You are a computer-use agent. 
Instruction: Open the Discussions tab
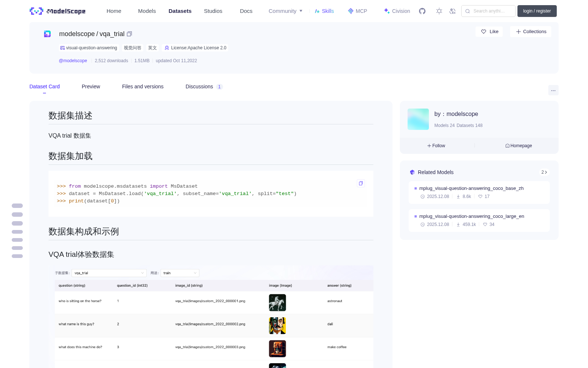pos(204,86)
